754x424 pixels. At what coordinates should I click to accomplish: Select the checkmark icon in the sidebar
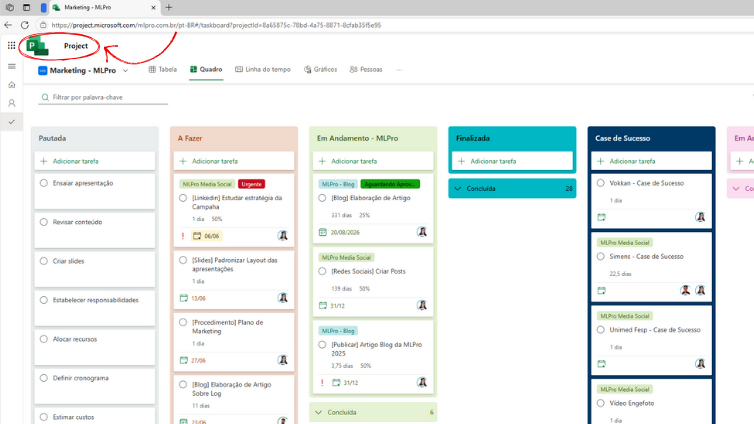[x=12, y=122]
